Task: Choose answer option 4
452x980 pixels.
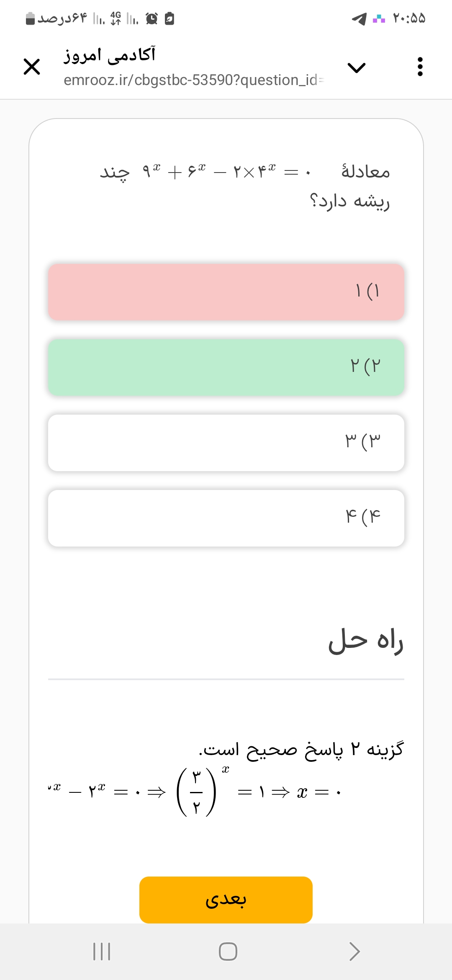Action: [226, 518]
